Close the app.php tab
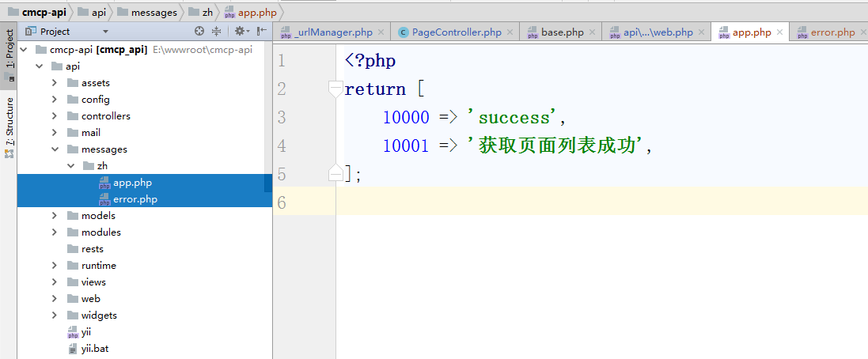The image size is (868, 359). pyautogui.click(x=779, y=32)
